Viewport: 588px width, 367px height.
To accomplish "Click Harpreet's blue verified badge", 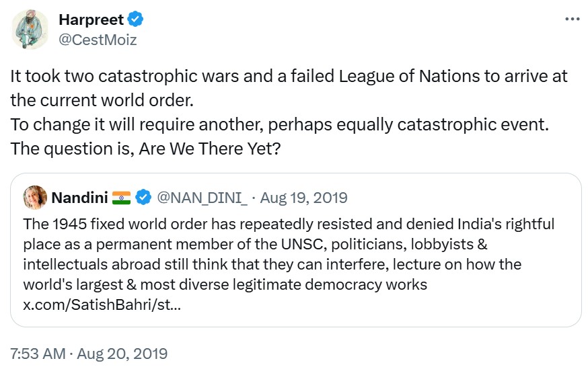I will (134, 20).
